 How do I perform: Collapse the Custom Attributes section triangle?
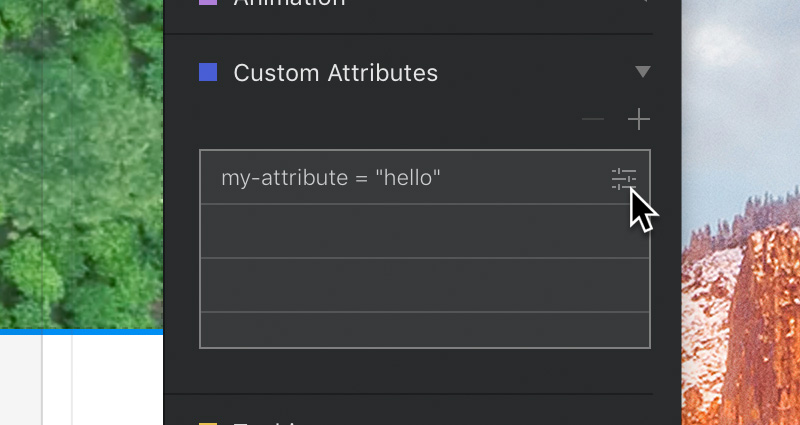tap(643, 72)
